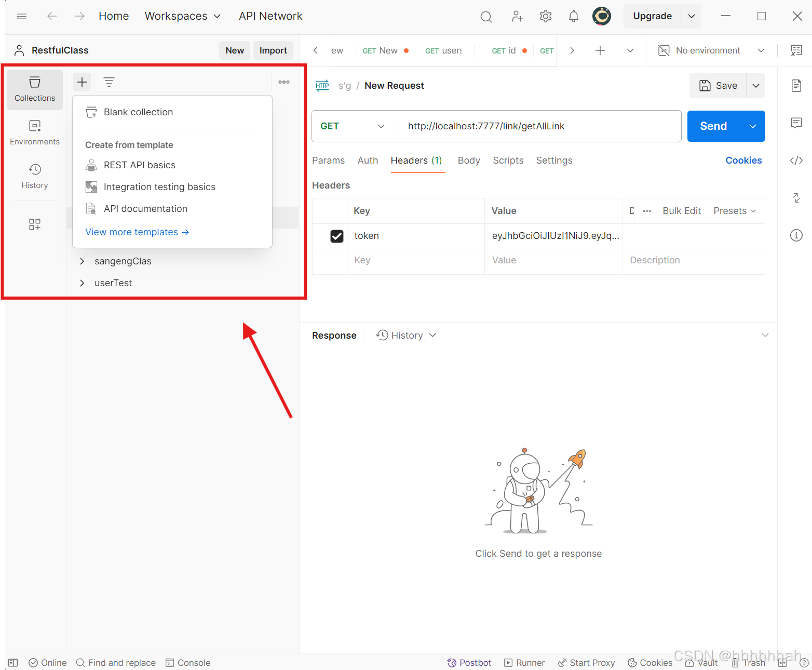Open the documentation icon in the right sidebar
812x670 pixels.
click(x=796, y=86)
